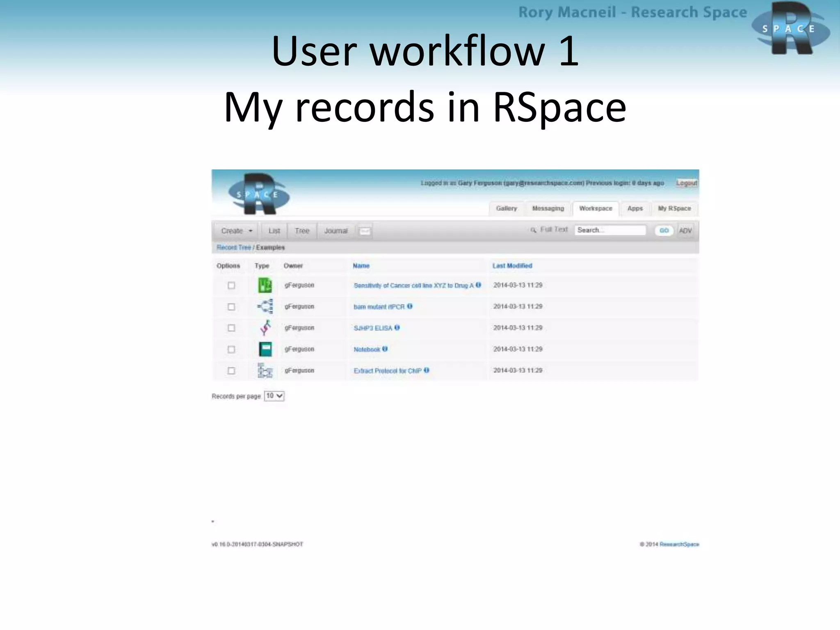840x630 pixels.
Task: Click the SJHP3 ELISA record type icon
Action: tap(265, 328)
